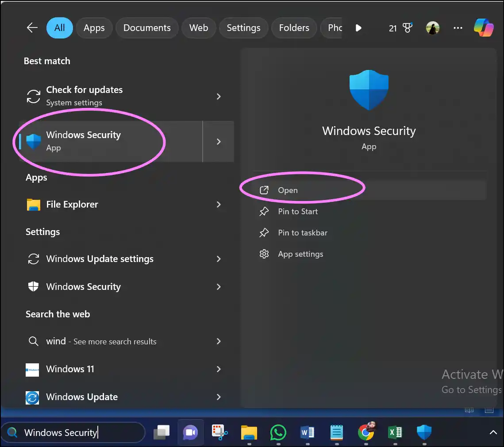Open Task View from the taskbar
Image resolution: width=504 pixels, height=447 pixels.
[162, 432]
